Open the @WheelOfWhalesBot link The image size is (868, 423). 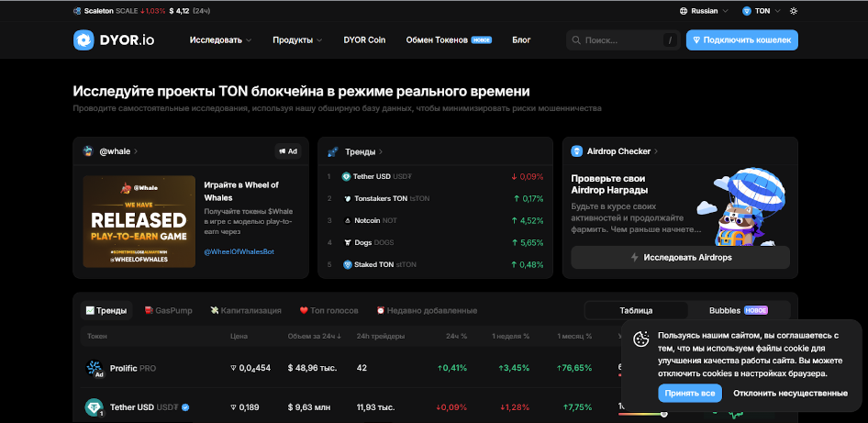click(239, 251)
